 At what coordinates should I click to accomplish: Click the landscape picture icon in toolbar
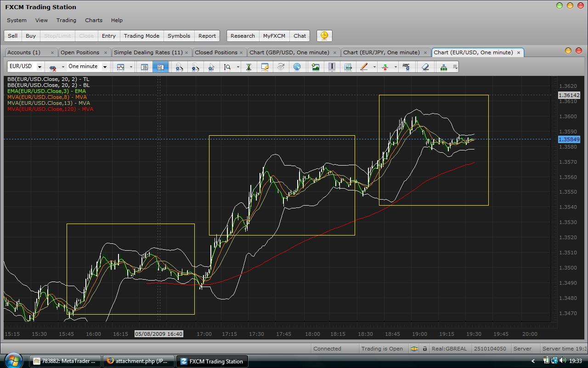pyautogui.click(x=316, y=67)
